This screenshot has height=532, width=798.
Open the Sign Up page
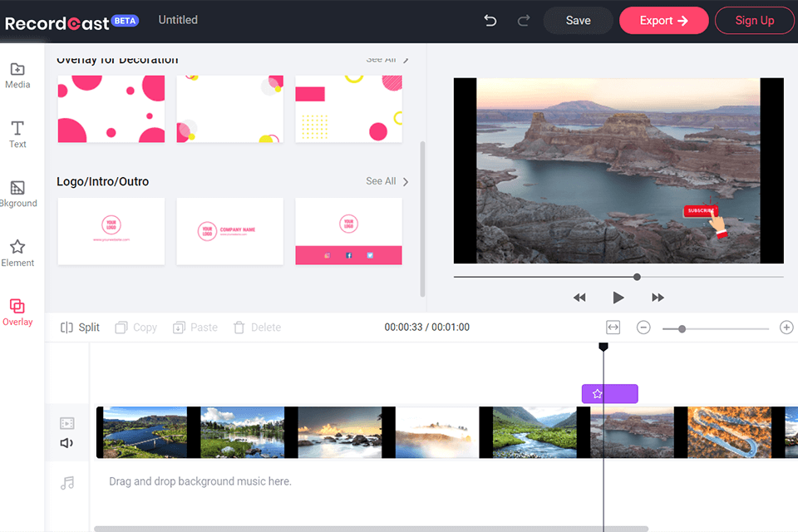click(754, 20)
